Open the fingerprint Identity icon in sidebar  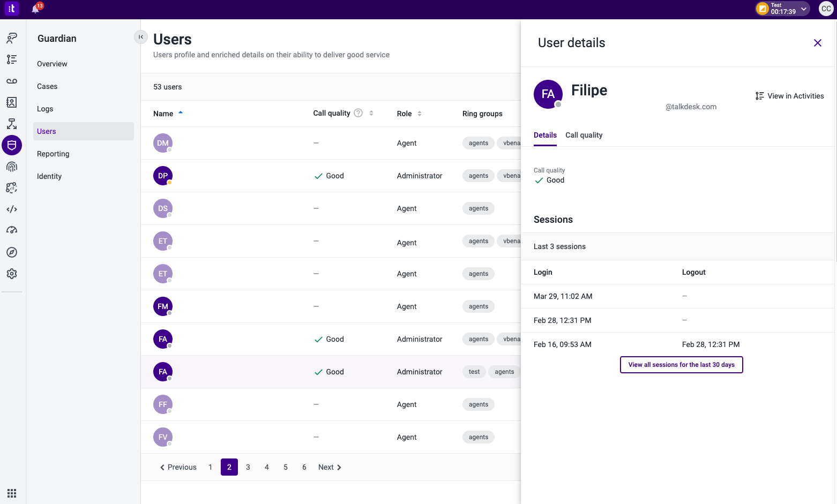coord(12,167)
